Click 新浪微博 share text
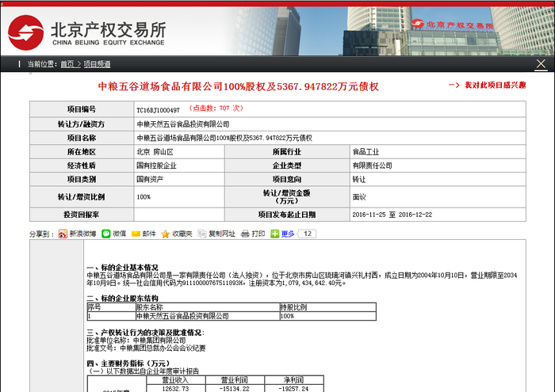555x392 pixels. pyautogui.click(x=82, y=234)
